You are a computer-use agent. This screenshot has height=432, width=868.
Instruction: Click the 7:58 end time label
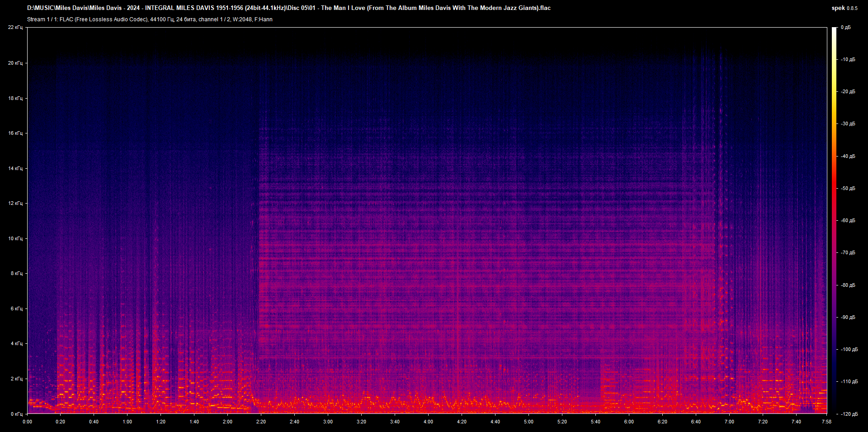826,422
